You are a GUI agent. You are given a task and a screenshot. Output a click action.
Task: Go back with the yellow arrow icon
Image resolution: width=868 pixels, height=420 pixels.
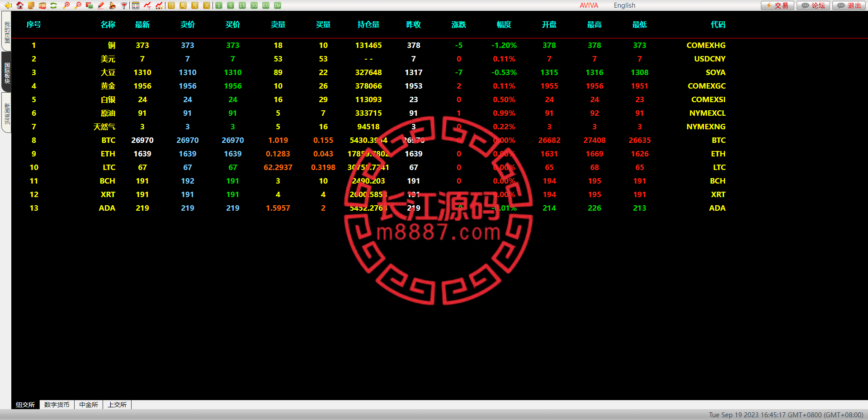(x=8, y=5)
